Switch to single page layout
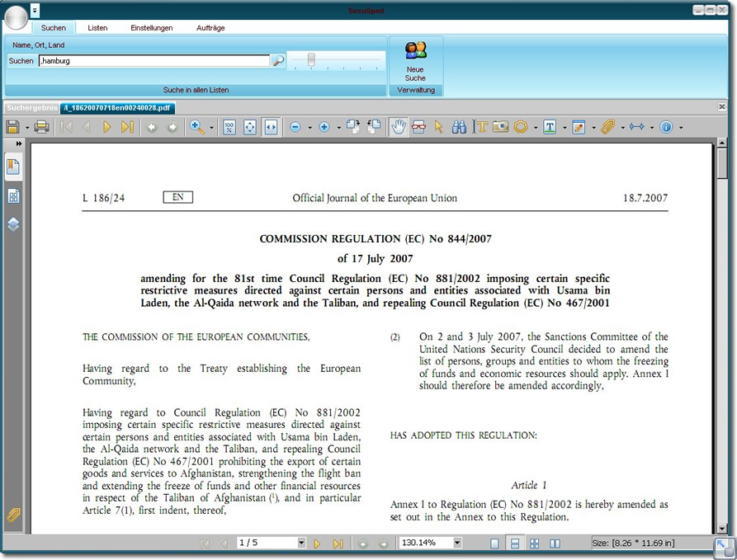This screenshot has height=560, width=737. (494, 544)
